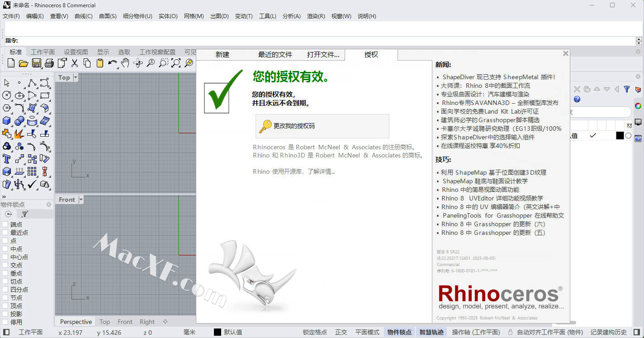
Task: Click the command history stepper arrows
Action: click(639, 41)
